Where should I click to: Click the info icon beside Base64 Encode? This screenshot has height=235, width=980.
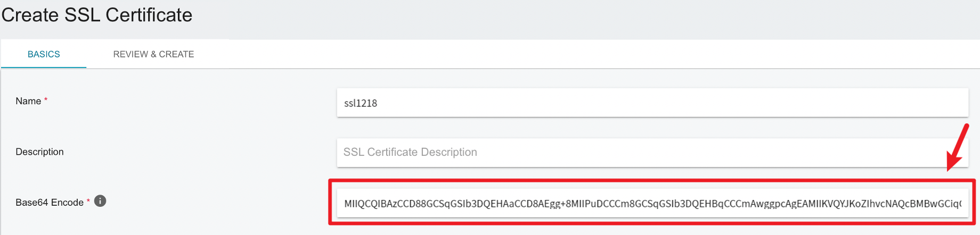[x=100, y=201]
